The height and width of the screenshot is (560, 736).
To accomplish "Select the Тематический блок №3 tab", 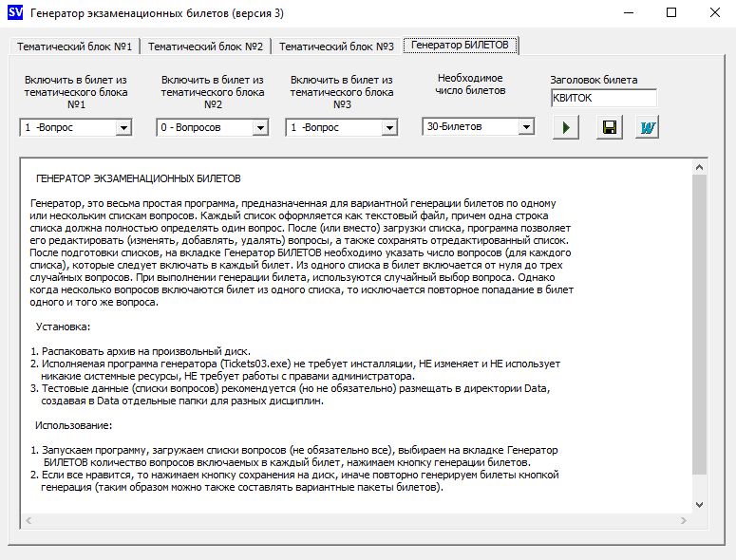I will [x=336, y=46].
